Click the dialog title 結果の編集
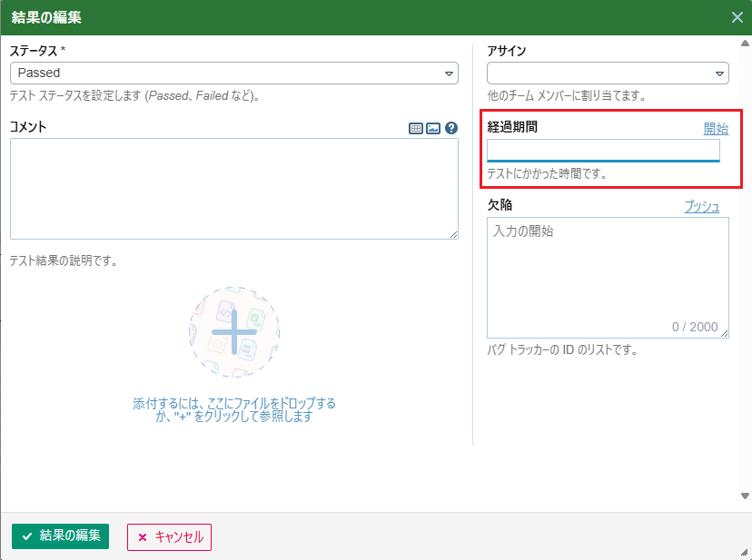Image resolution: width=752 pixels, height=560 pixels. pos(52,17)
